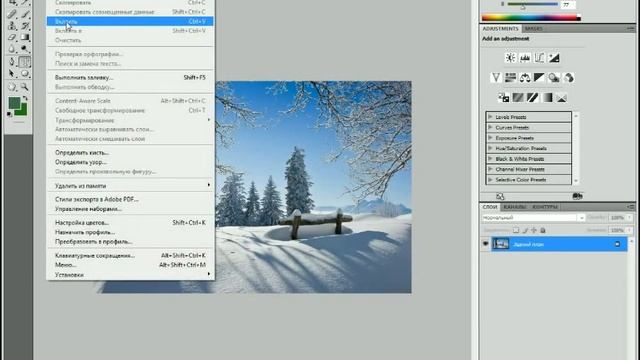
Task: Expand Levels Presets
Action: coord(490,117)
